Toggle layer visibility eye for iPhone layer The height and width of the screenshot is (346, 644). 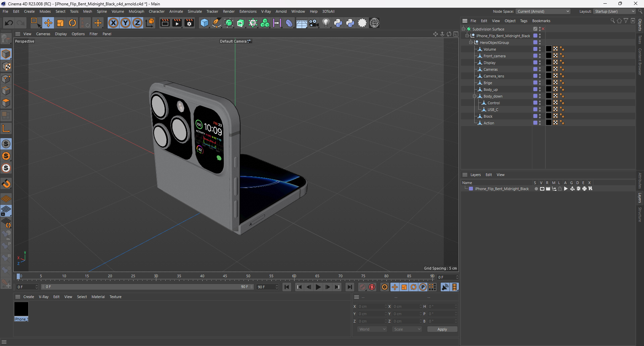(542, 189)
